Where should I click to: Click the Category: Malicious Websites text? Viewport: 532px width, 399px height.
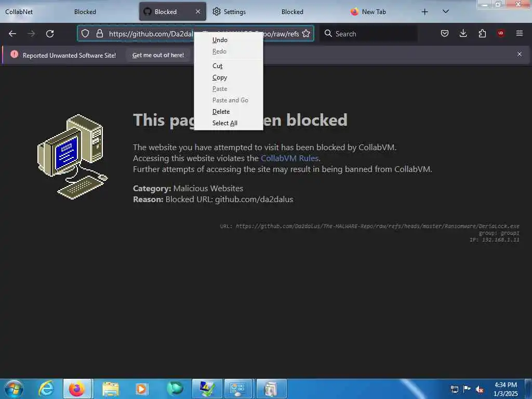pyautogui.click(x=188, y=188)
